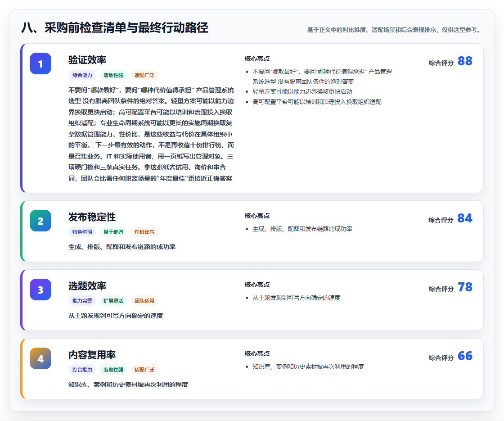Click 核心亮点 heading in 发布稳定性 card
This screenshot has width=504, height=421.
click(257, 216)
